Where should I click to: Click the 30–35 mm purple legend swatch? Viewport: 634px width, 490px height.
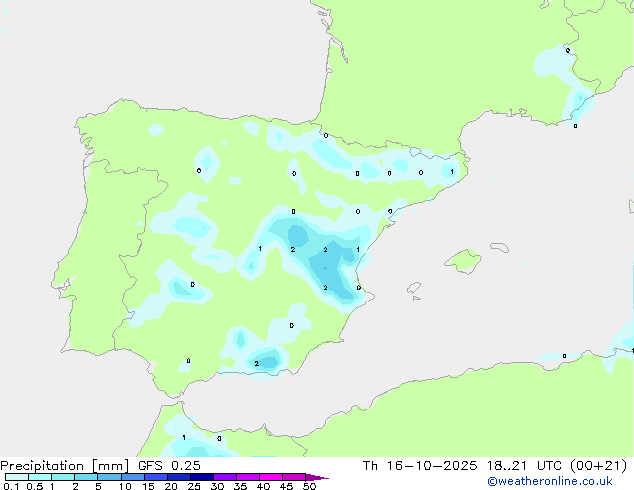point(225,477)
